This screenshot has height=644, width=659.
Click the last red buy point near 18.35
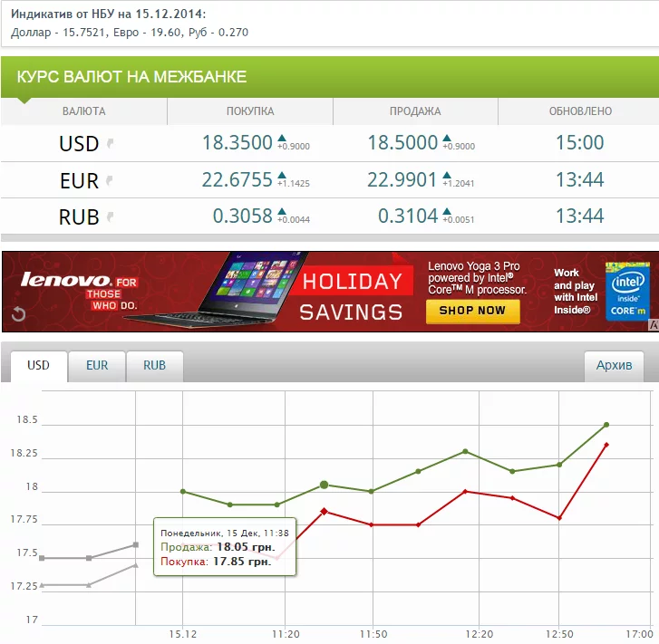click(x=606, y=445)
